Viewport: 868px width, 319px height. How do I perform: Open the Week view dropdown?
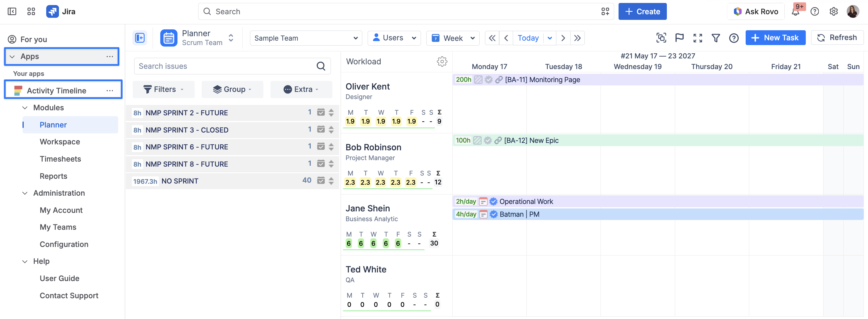click(453, 38)
